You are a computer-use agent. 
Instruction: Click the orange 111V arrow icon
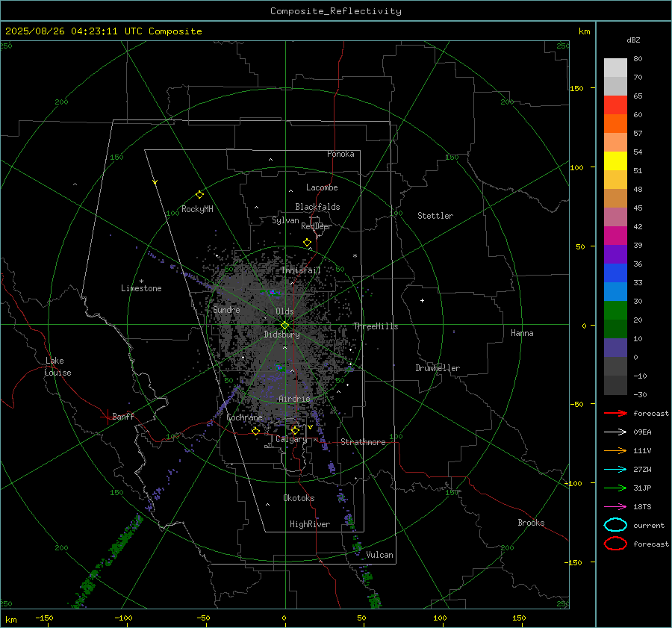[615, 450]
